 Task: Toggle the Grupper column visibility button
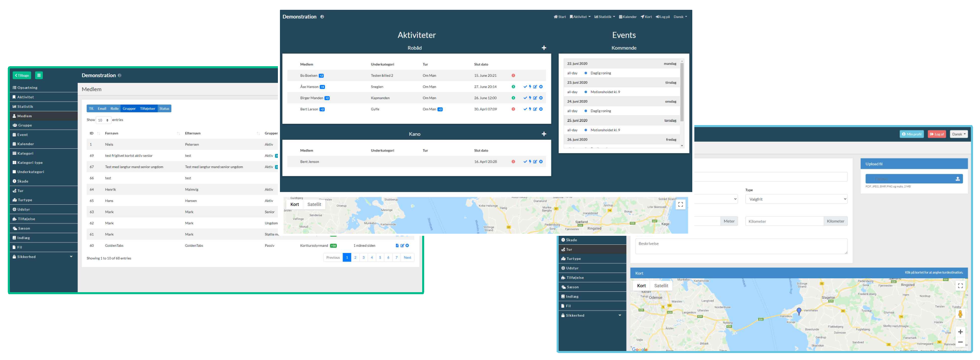tap(129, 109)
